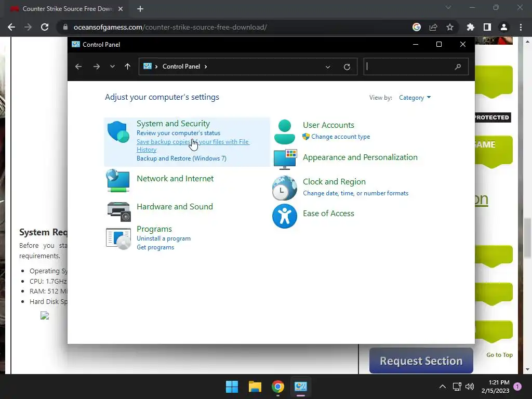Click Chrome address bar URL
This screenshot has width=532, height=399.
tap(170, 27)
